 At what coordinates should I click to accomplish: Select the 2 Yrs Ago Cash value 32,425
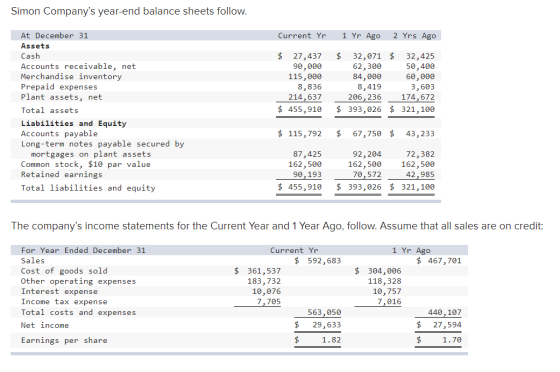[420, 56]
